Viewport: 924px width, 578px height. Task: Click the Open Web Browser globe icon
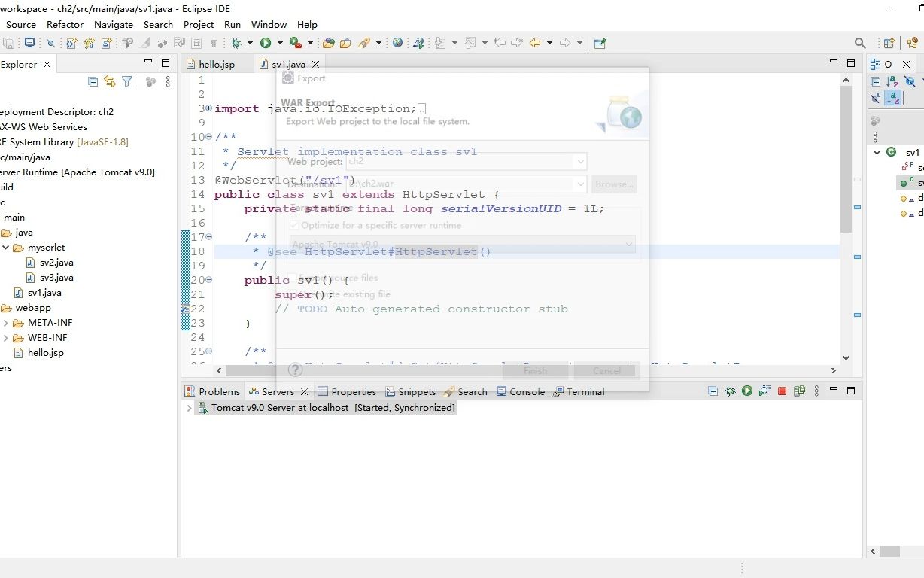[x=397, y=44]
